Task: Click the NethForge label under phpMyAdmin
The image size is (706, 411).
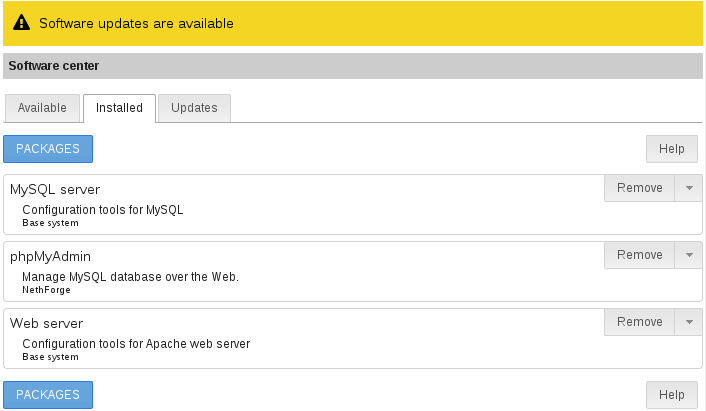Action: [46, 290]
